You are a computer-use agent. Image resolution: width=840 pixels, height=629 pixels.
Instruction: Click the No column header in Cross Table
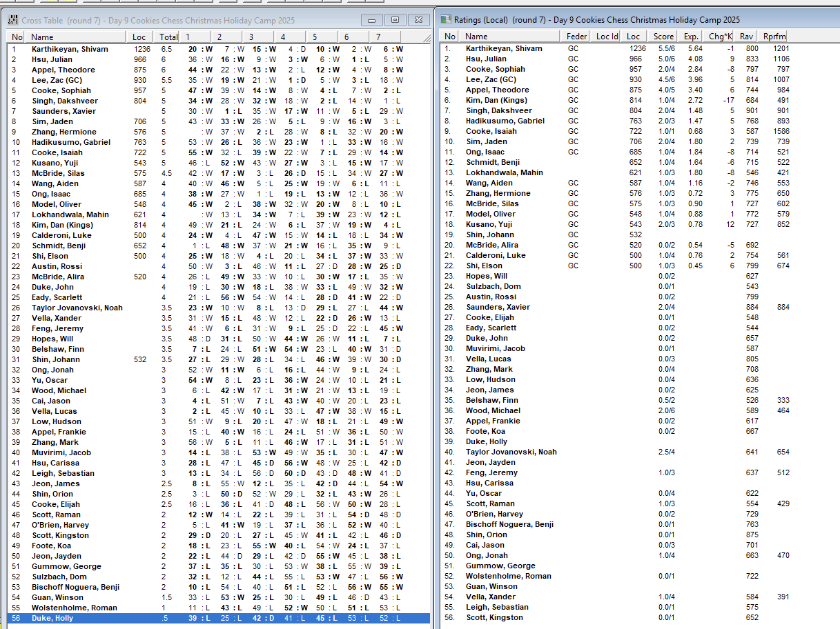coord(17,37)
